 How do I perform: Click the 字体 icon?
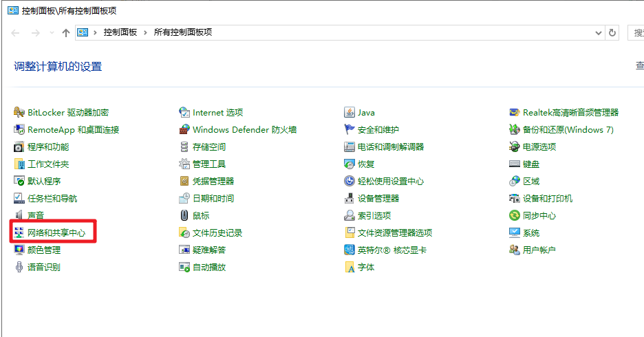350,267
